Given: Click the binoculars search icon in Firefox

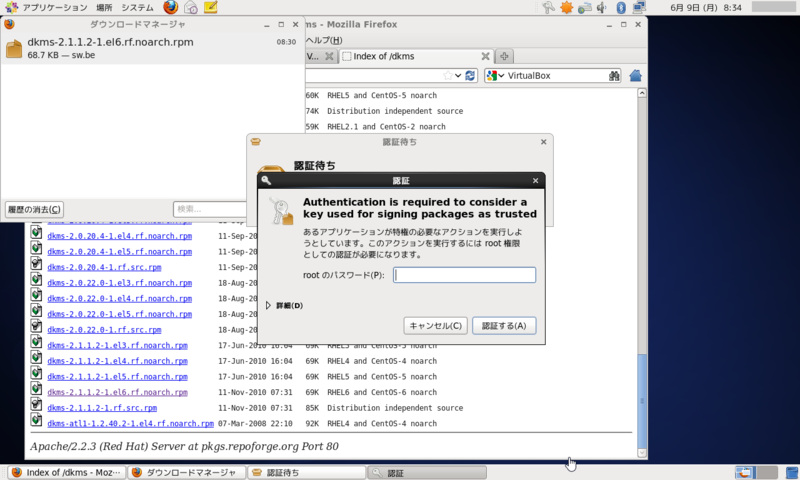Looking at the screenshot, I should pos(614,75).
